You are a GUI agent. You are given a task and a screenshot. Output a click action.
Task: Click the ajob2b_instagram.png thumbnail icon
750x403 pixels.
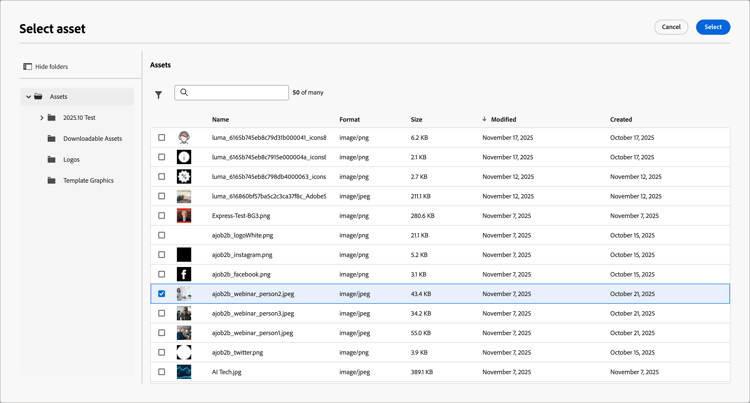(x=184, y=255)
